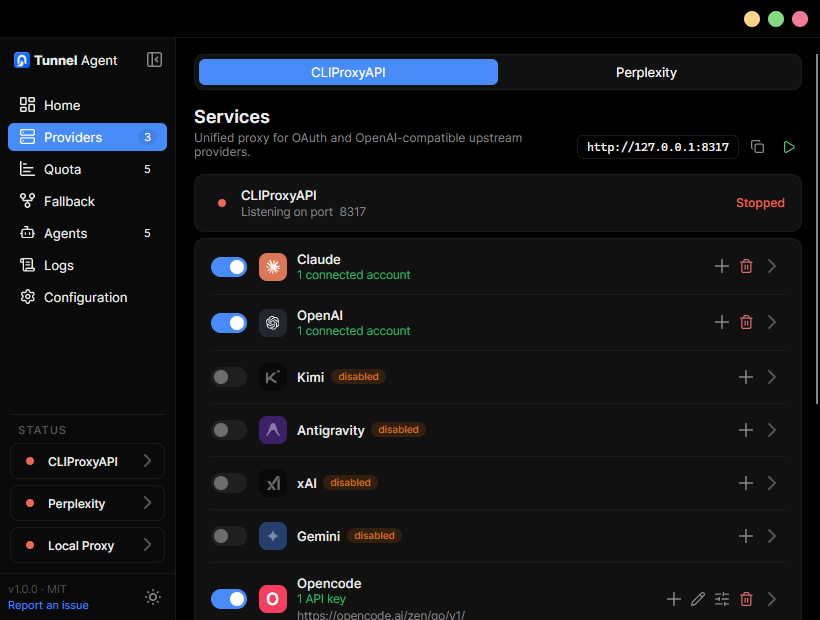Add an account to OpenAI
The height and width of the screenshot is (620, 820).
point(722,322)
